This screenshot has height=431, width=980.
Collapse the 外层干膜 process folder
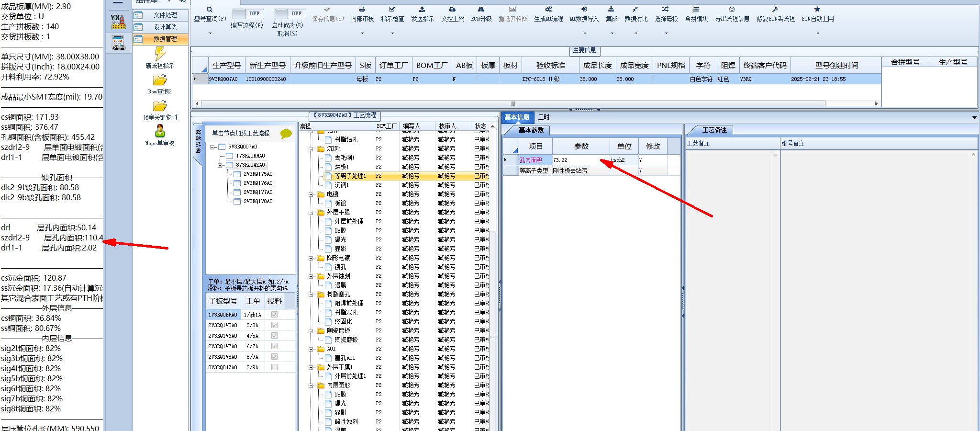tap(312, 213)
